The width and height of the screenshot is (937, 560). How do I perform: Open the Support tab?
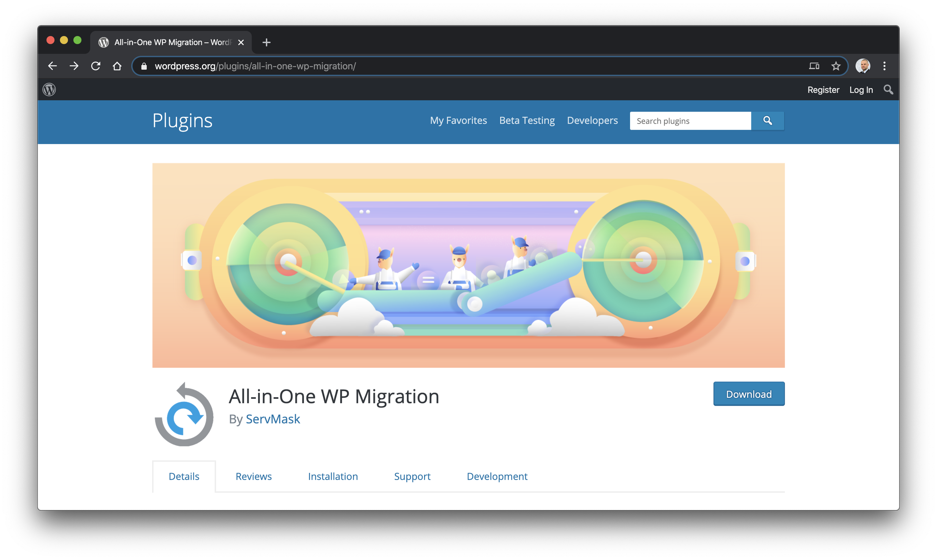[x=412, y=476]
